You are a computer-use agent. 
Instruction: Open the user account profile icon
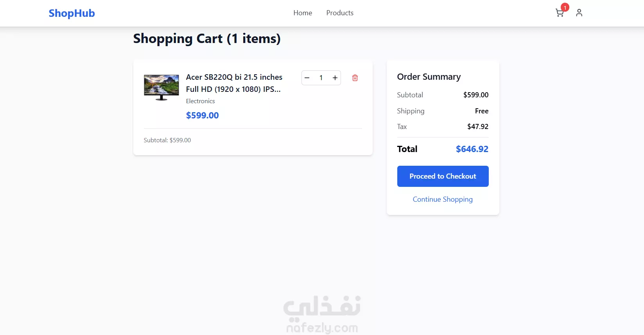tap(579, 13)
